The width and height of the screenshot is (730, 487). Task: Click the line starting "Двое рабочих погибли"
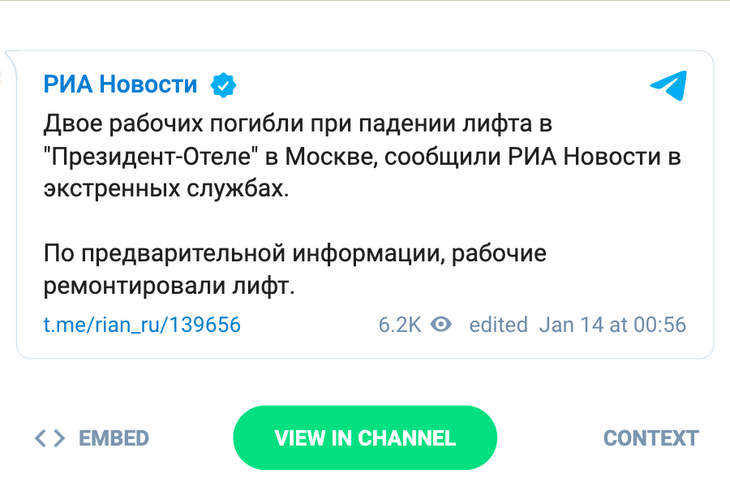coord(298,125)
